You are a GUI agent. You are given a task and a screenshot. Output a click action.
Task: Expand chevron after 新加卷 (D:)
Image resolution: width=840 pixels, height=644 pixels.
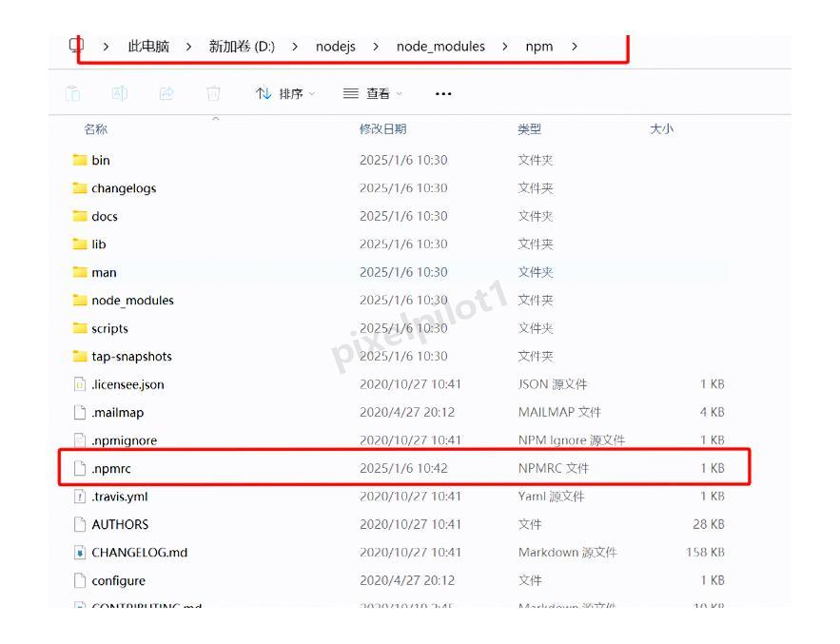point(295,47)
